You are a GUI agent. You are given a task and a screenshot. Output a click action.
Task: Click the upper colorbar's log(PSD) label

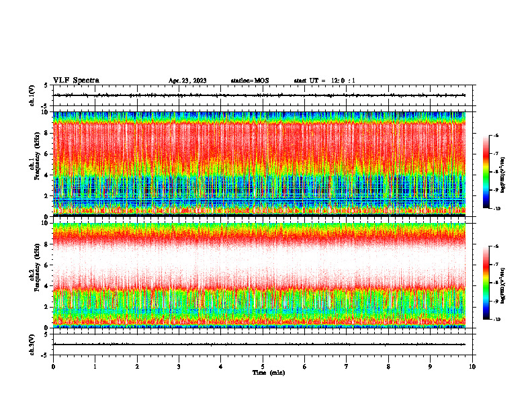coord(503,175)
